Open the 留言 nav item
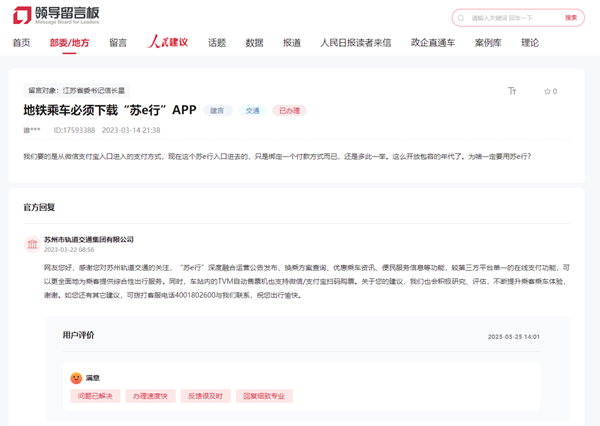The image size is (600, 426). tap(118, 42)
